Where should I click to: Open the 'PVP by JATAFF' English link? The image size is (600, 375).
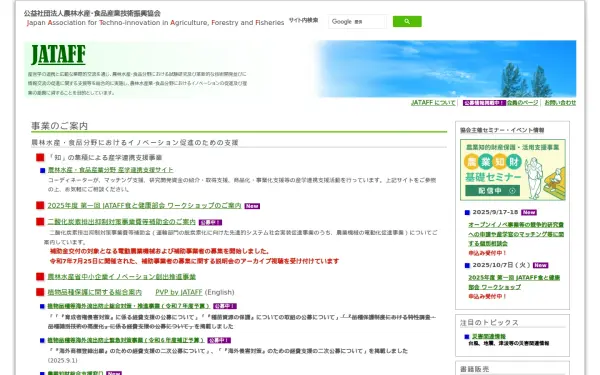pyautogui.click(x=179, y=292)
